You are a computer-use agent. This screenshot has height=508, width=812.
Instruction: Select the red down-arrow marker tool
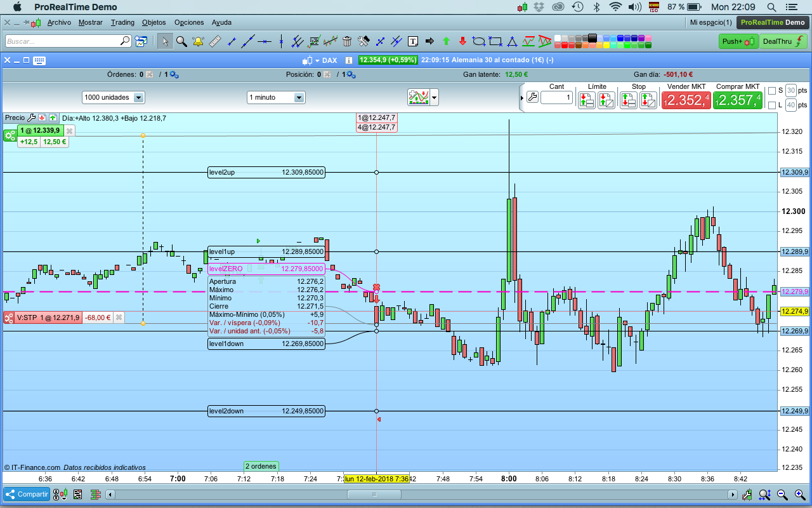click(x=462, y=41)
